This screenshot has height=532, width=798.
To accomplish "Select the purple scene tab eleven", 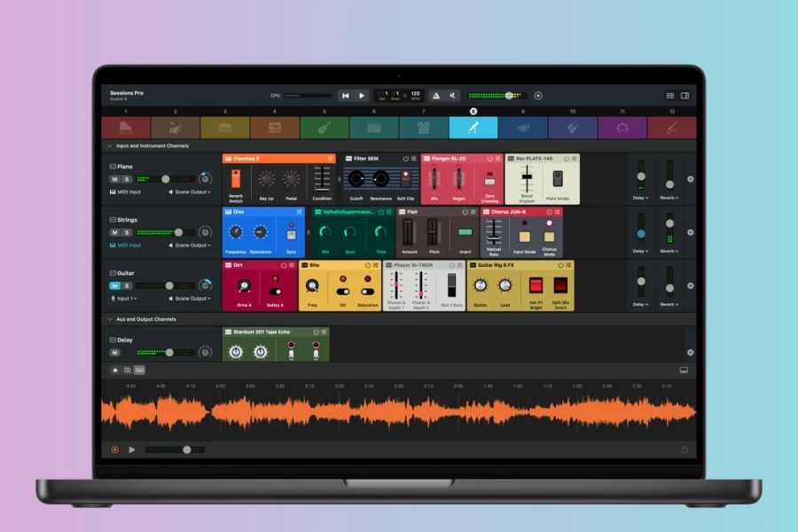I will (622, 128).
